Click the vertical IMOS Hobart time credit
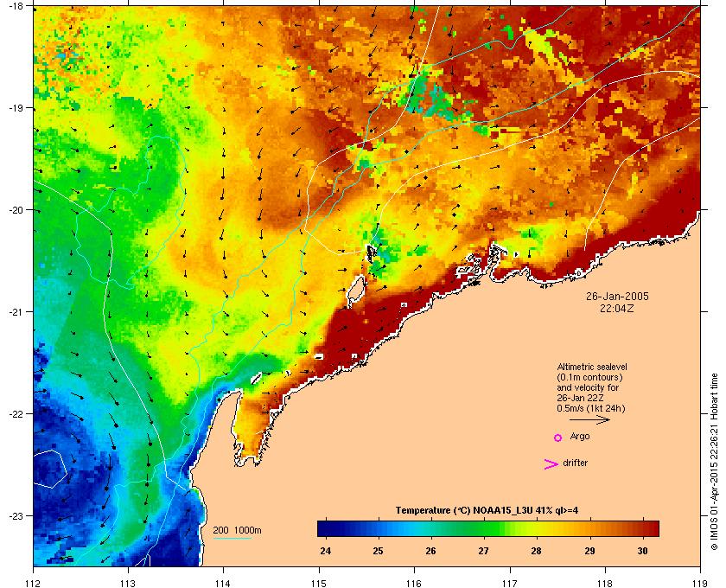Viewport: 726px width, 588px height. point(715,461)
